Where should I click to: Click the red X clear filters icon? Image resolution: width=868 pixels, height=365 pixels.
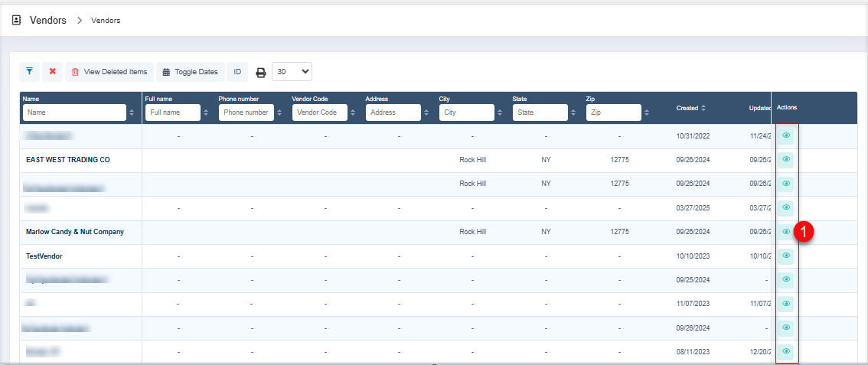coord(52,72)
